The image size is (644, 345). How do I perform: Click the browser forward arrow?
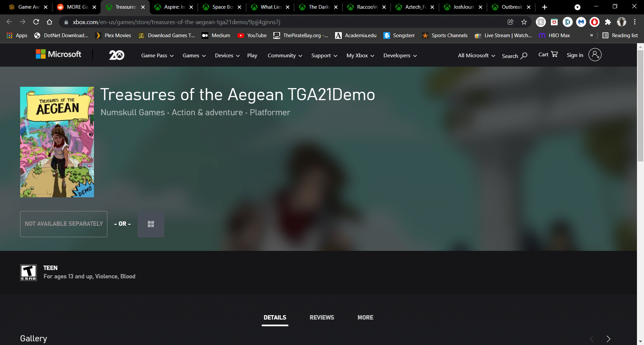pos(22,22)
